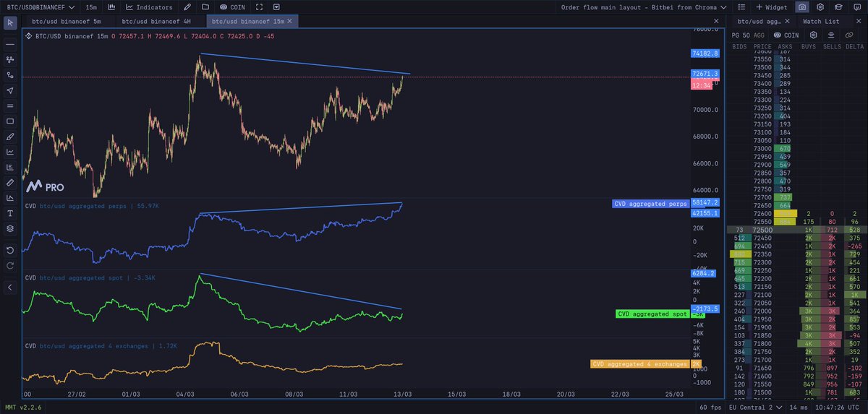Select the equal-lines tool in sidebar
868x414 pixels.
(x=10, y=105)
